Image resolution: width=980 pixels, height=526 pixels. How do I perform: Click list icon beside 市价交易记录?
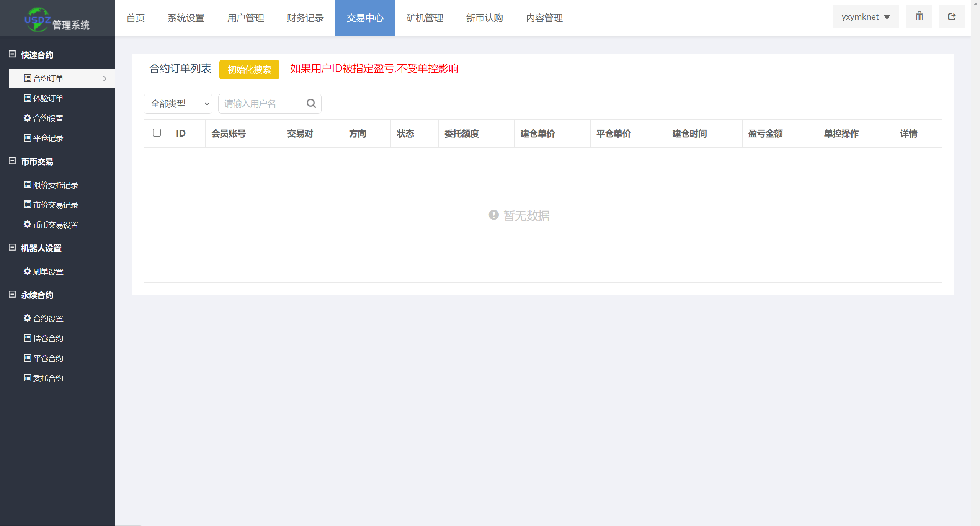28,205
